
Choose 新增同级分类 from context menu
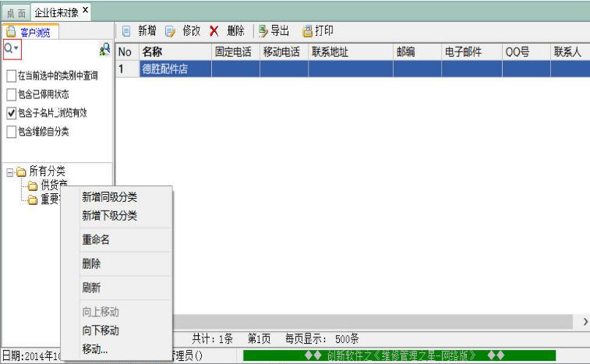click(x=109, y=197)
